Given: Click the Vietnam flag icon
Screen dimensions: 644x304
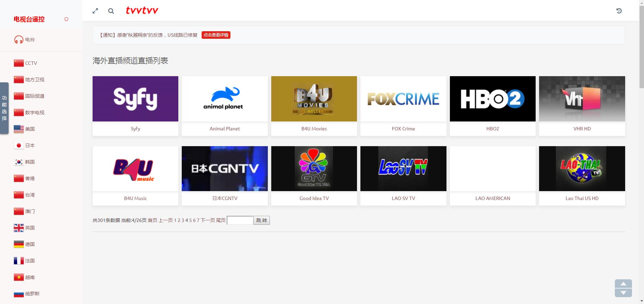Looking at the screenshot, I should [x=19, y=277].
